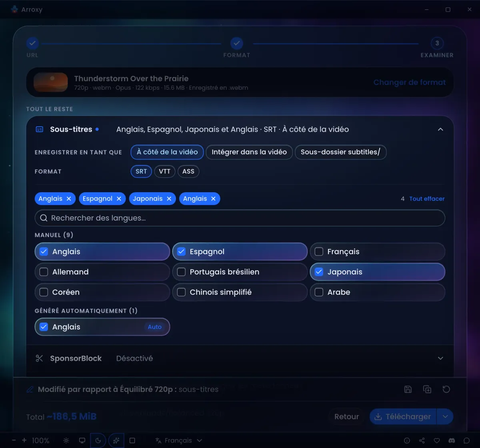Open the Télécharger dropdown arrow
The image size is (480, 448).
[x=445, y=417]
